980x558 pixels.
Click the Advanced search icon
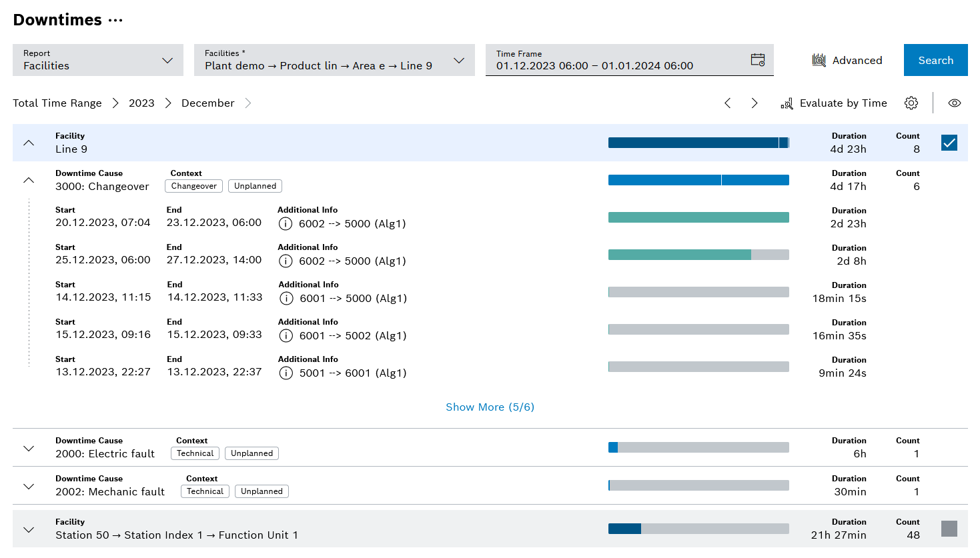pyautogui.click(x=819, y=59)
